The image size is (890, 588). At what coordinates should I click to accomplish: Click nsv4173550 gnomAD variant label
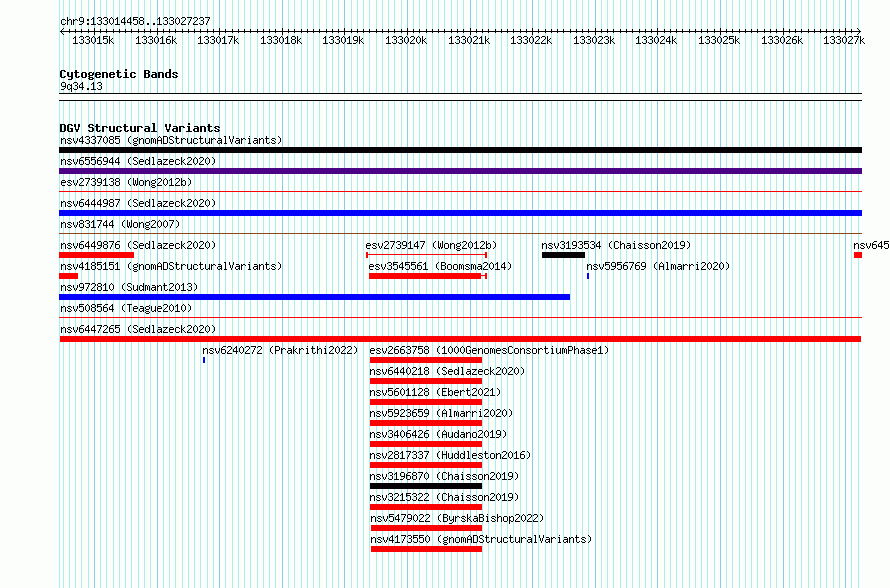click(481, 539)
